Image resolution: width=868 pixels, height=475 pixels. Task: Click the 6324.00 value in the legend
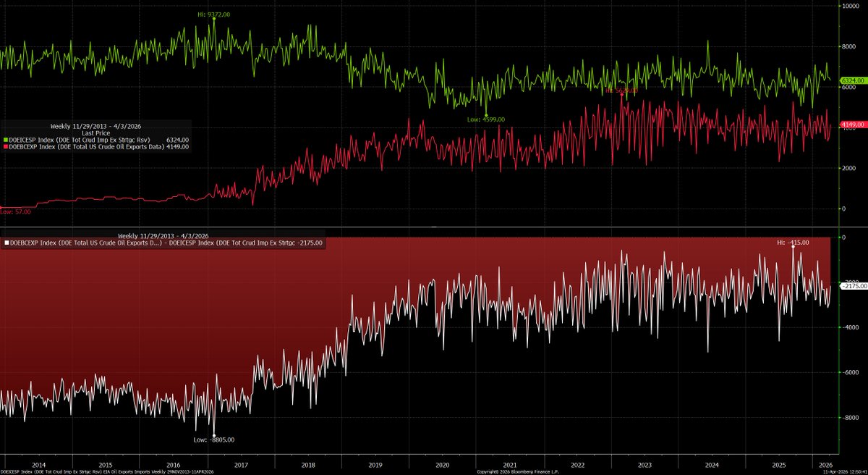(x=177, y=139)
